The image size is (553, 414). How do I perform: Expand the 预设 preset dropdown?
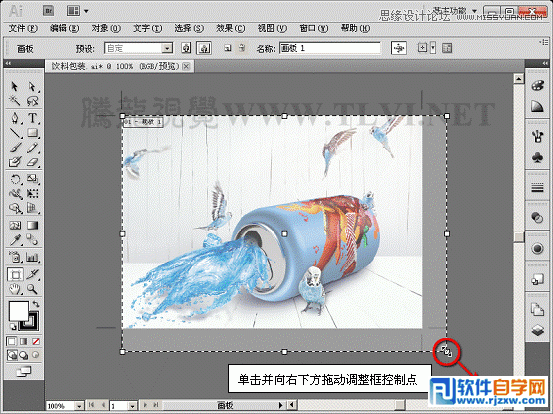tap(167, 48)
